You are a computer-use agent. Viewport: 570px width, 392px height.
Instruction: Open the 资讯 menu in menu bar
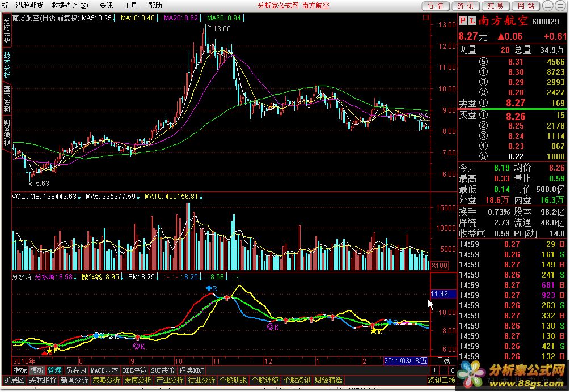(106, 6)
